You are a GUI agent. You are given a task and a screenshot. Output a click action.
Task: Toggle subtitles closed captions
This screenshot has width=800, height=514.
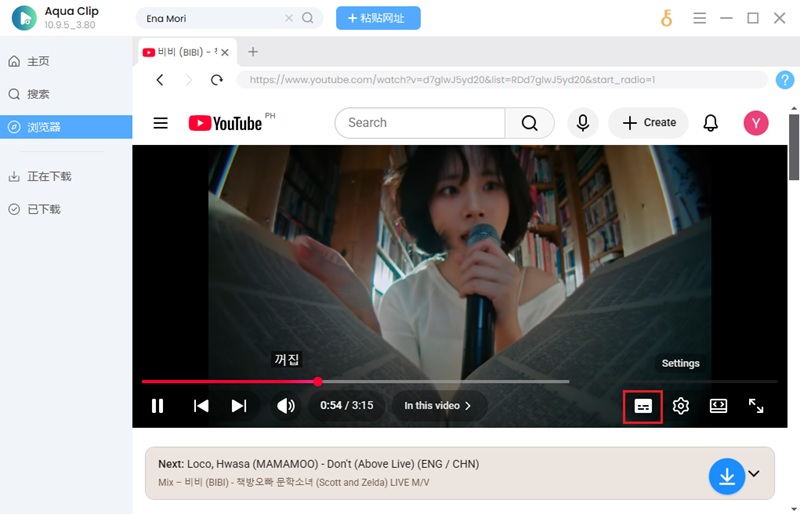[643, 406]
